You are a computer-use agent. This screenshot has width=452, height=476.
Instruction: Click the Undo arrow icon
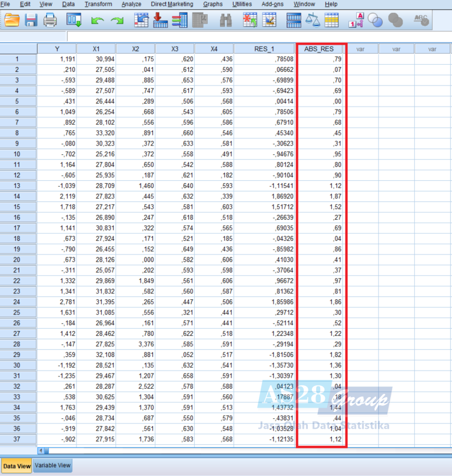coord(97,21)
